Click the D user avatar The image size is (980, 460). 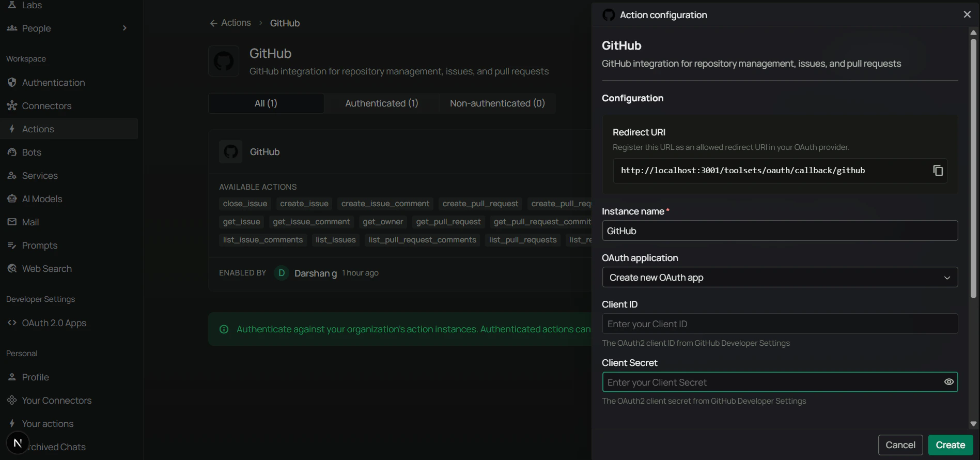pos(282,273)
